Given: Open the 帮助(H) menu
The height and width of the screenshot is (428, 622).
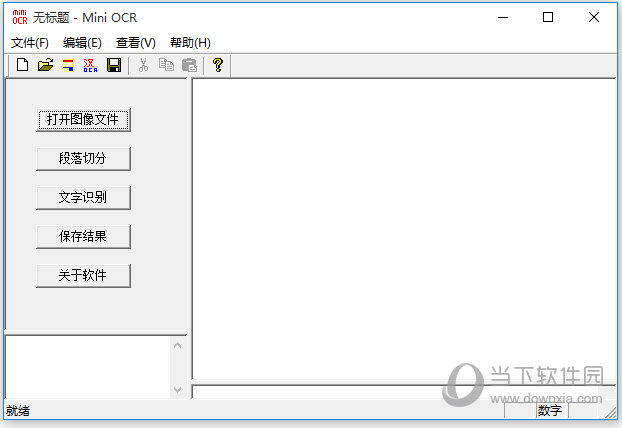Looking at the screenshot, I should (x=190, y=42).
